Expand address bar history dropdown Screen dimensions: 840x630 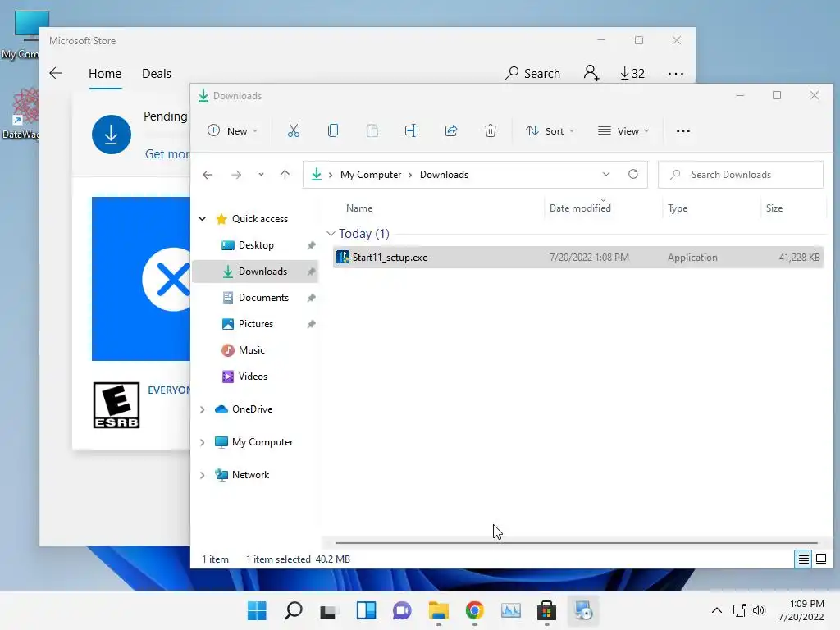click(x=606, y=174)
